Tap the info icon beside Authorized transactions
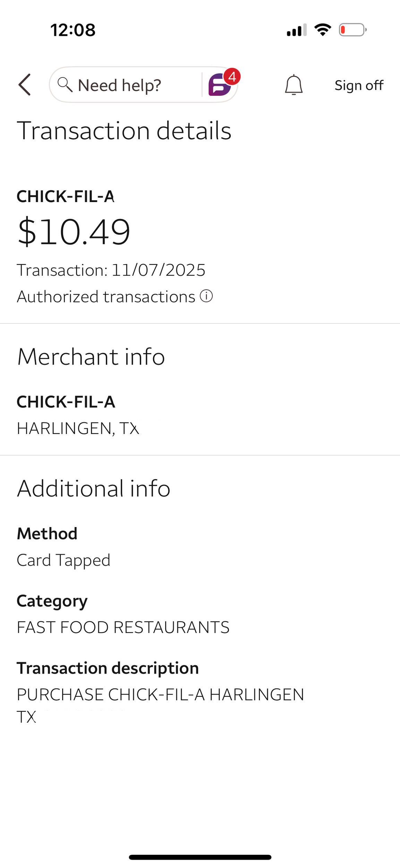Screen dimensions: 400x868 [206, 296]
